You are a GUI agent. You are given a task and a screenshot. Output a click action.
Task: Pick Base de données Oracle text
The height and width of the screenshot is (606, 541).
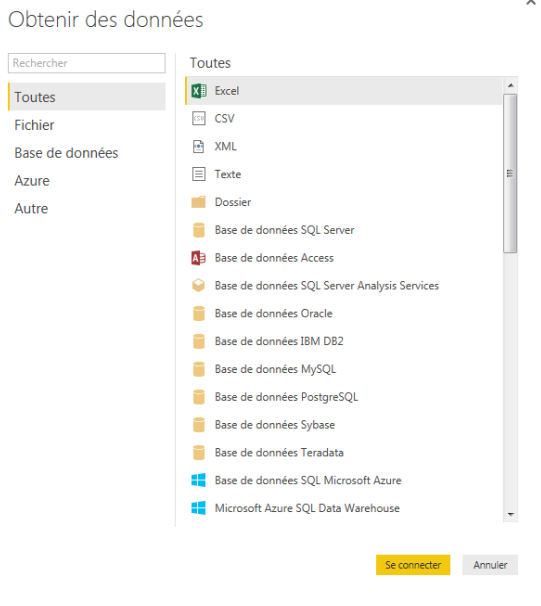[274, 313]
